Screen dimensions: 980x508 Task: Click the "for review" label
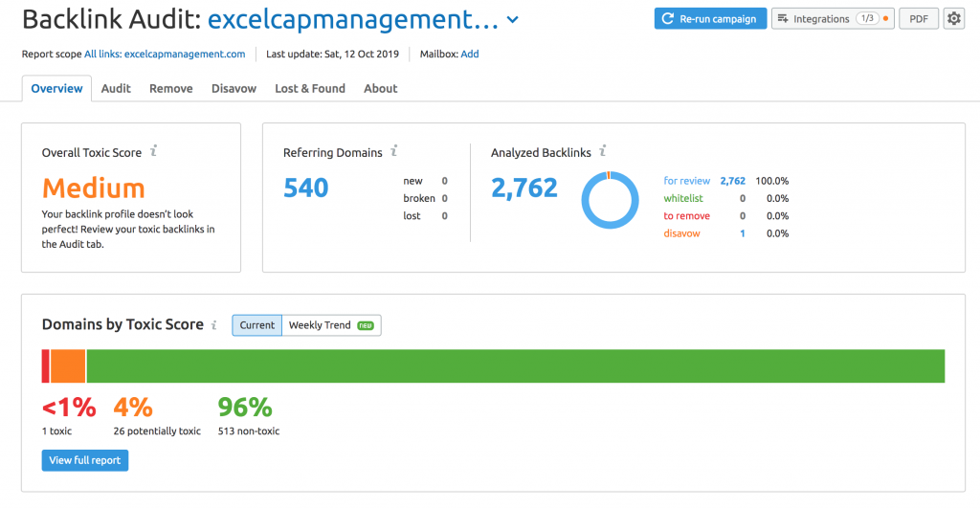(x=687, y=181)
